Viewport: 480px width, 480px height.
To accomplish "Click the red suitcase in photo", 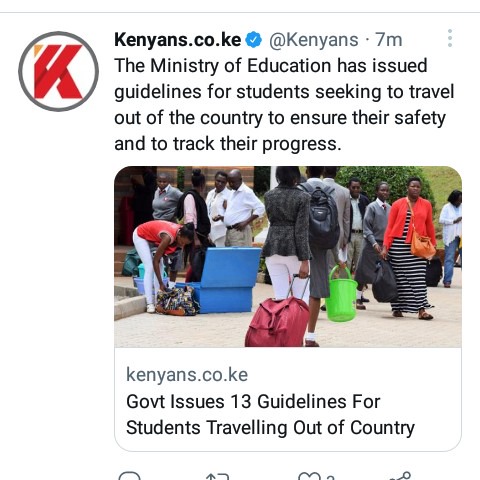I will pos(277,322).
